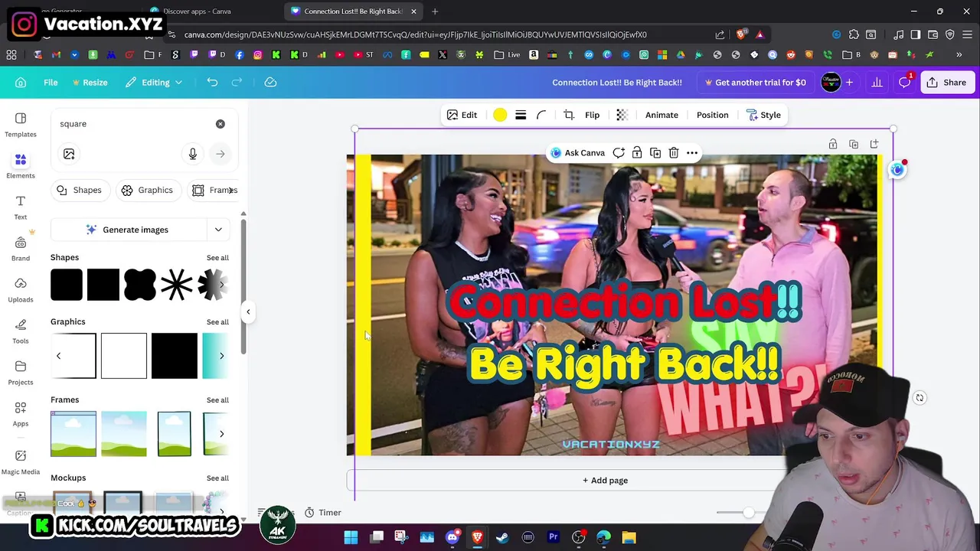Undo the last action

pyautogui.click(x=212, y=82)
